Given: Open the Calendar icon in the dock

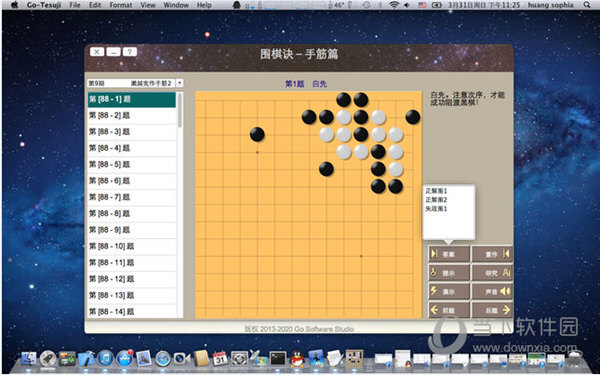Looking at the screenshot, I should point(220,359).
